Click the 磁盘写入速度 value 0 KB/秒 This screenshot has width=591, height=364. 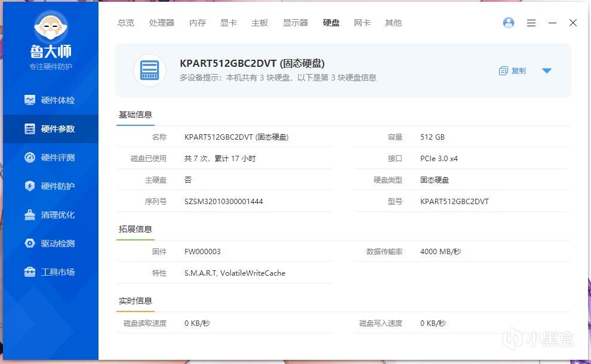433,323
